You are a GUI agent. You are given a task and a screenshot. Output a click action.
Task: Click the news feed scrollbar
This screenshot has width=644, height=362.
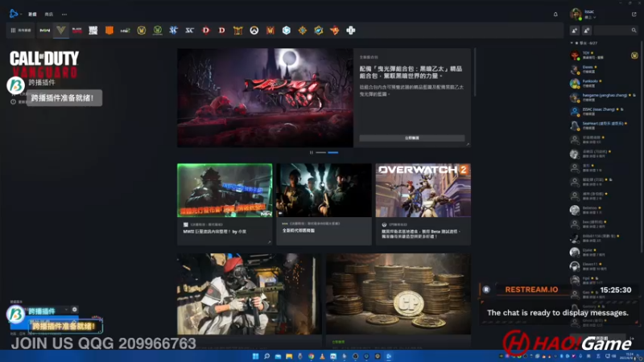(x=475, y=72)
